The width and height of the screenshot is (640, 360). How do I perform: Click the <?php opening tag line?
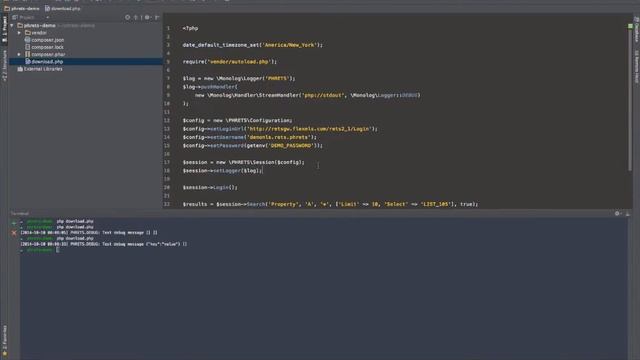click(190, 28)
